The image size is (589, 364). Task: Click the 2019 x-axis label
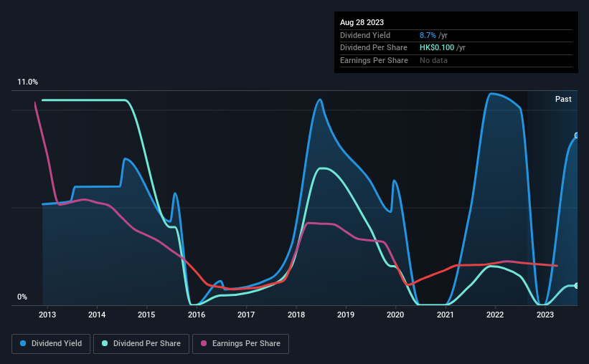pos(346,315)
